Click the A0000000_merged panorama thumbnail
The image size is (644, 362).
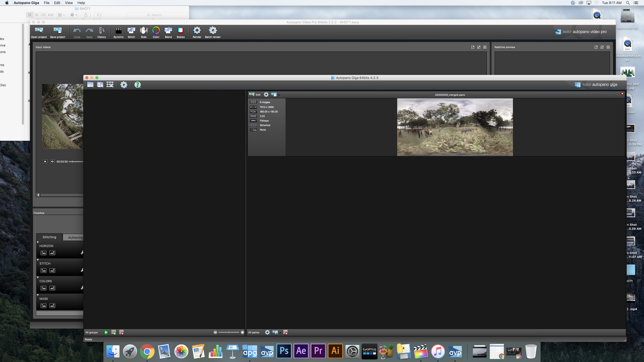click(455, 127)
